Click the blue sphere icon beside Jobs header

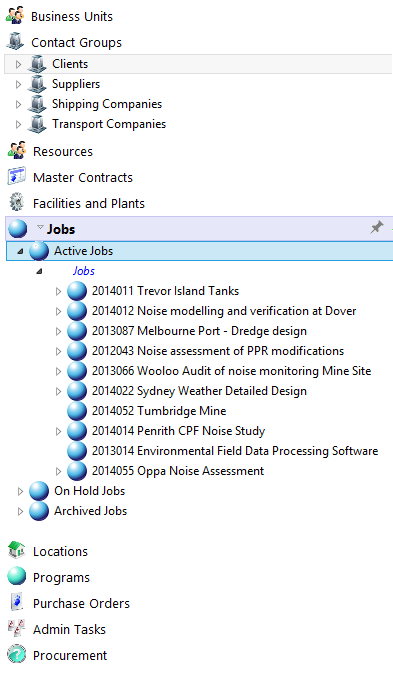(x=18, y=229)
